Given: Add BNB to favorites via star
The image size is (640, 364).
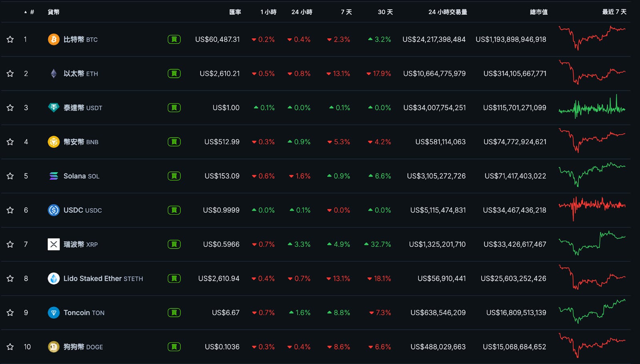Looking at the screenshot, I should click(x=10, y=142).
